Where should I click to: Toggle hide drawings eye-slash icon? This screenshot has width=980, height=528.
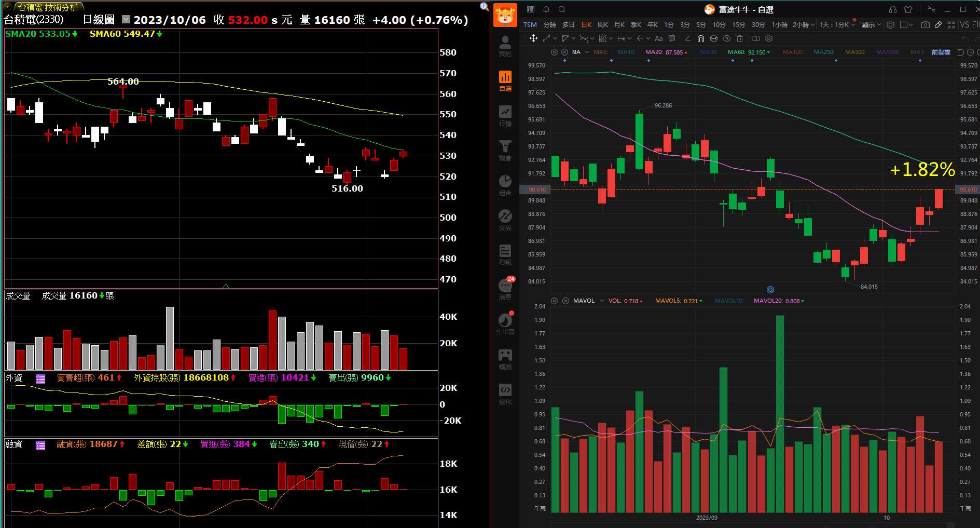click(726, 38)
